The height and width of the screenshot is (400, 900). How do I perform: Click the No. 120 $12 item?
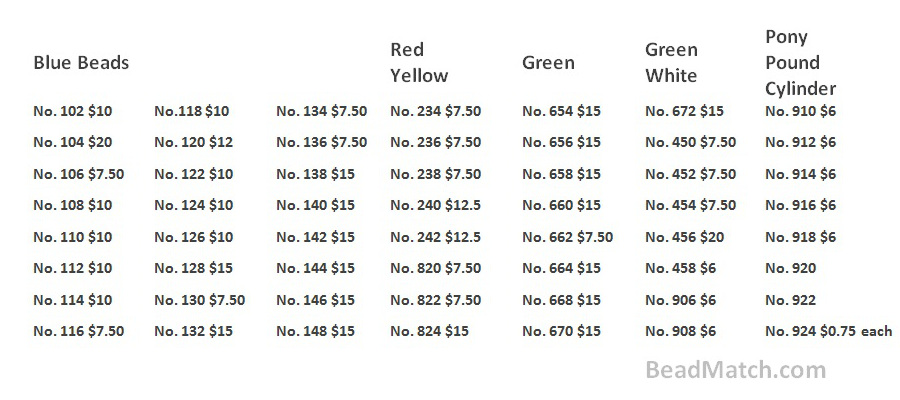[x=193, y=142]
